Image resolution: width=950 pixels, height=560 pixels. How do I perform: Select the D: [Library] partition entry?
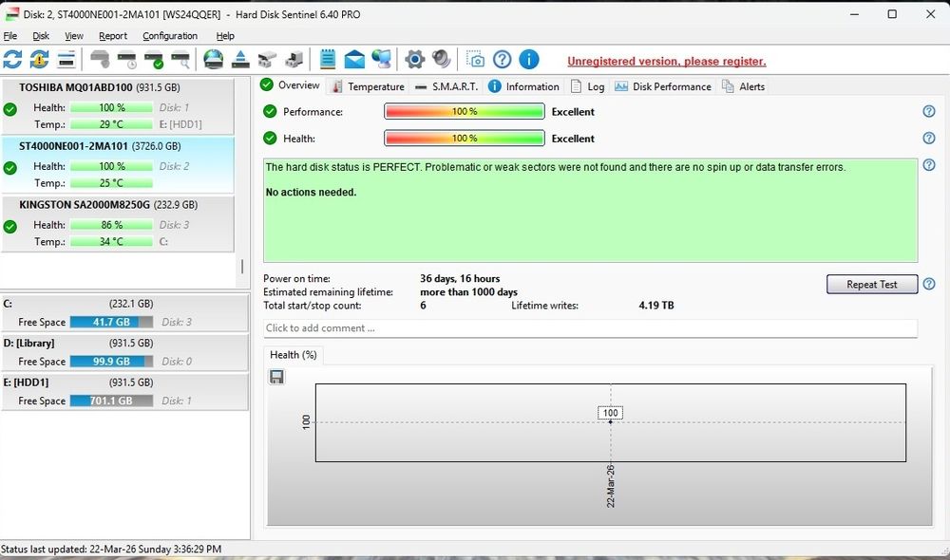[x=124, y=352]
